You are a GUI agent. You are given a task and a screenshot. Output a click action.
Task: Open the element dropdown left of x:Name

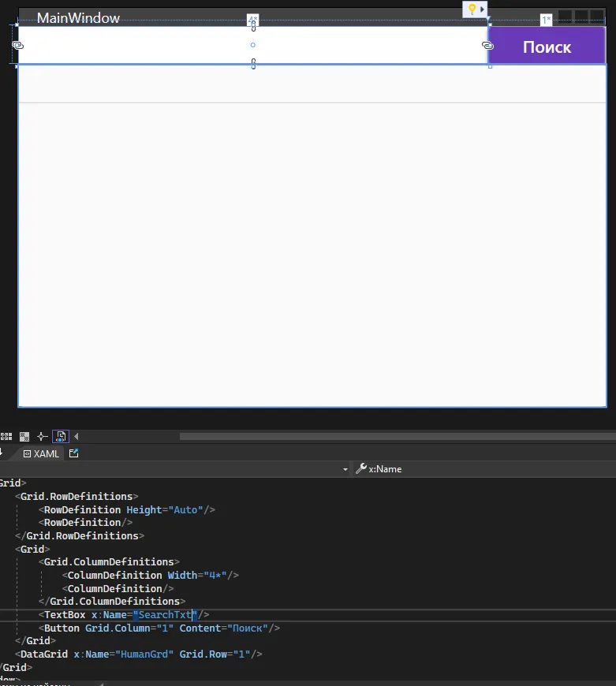pyautogui.click(x=345, y=469)
